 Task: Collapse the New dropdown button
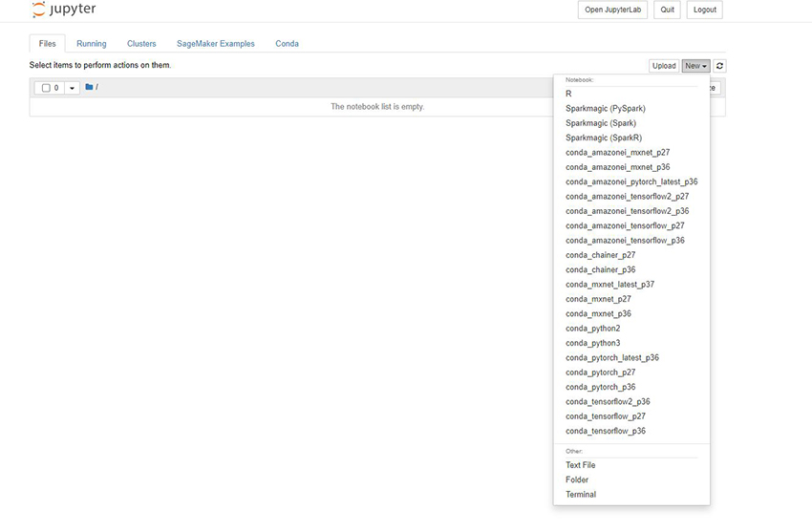(695, 66)
